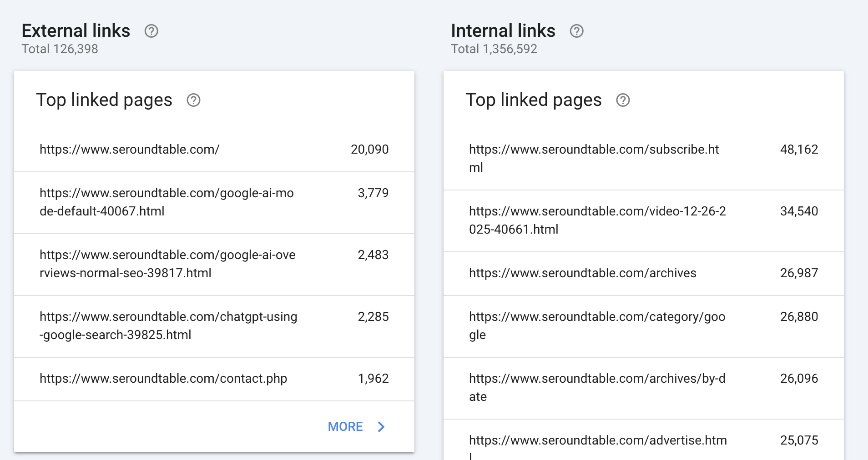
Task: Click the help icon beside External links
Action: coord(151,31)
